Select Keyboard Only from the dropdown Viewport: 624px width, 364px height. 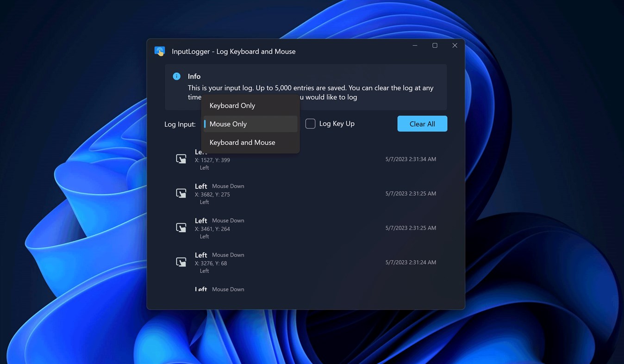click(232, 105)
